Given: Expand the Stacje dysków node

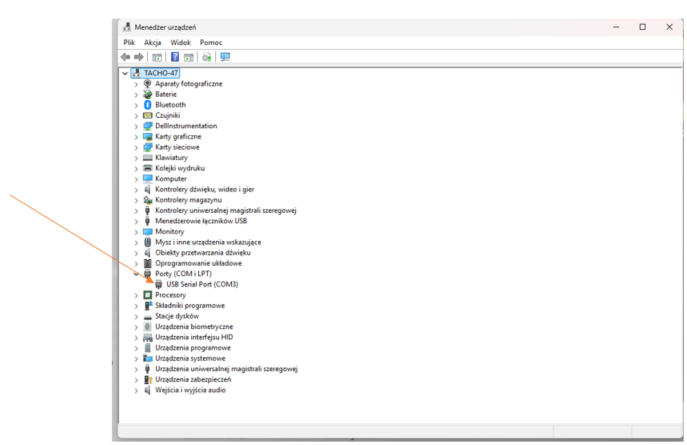Looking at the screenshot, I should pyautogui.click(x=136, y=316).
